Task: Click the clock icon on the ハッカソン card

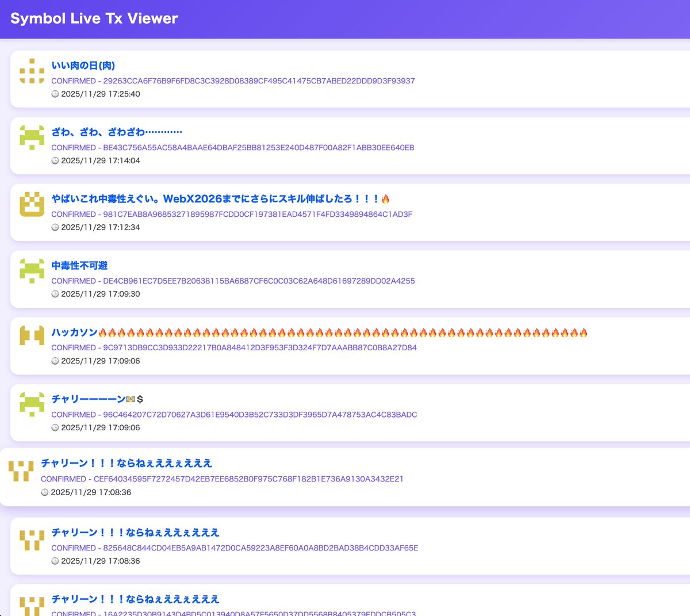Action: (x=55, y=361)
